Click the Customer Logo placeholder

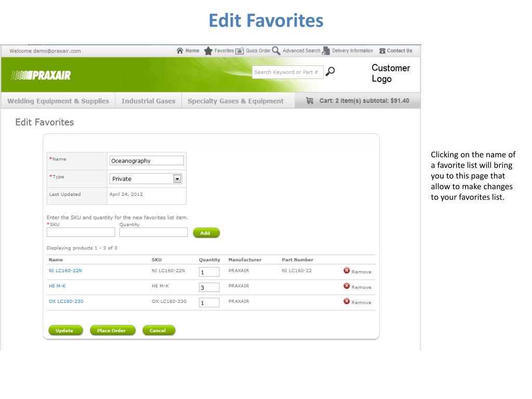(x=391, y=73)
